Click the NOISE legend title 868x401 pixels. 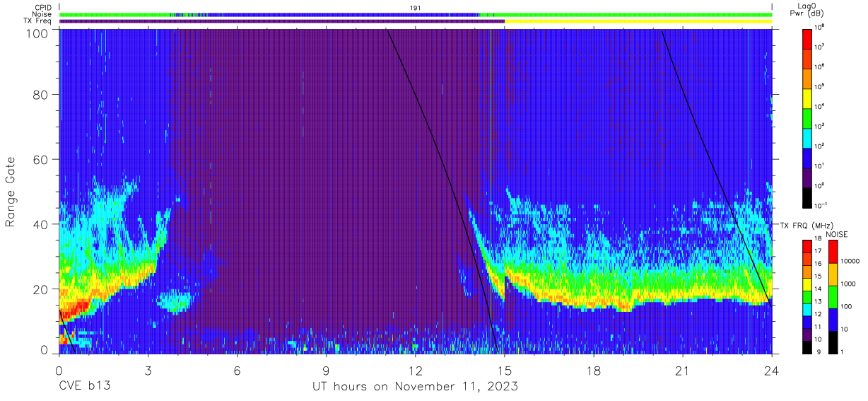click(x=836, y=234)
